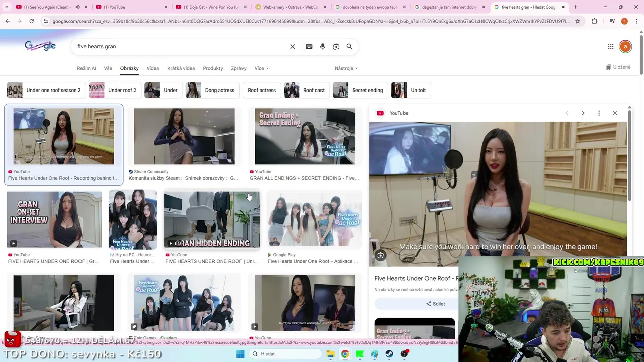This screenshot has height=362, width=644.
Task: Switch to the dagestan internet browser tab
Action: [x=450, y=7]
